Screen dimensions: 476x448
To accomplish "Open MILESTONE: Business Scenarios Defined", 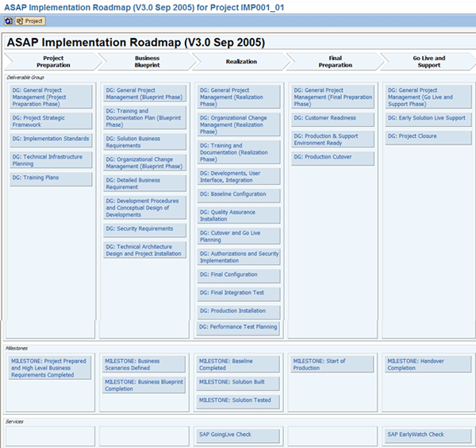I will click(x=144, y=364).
